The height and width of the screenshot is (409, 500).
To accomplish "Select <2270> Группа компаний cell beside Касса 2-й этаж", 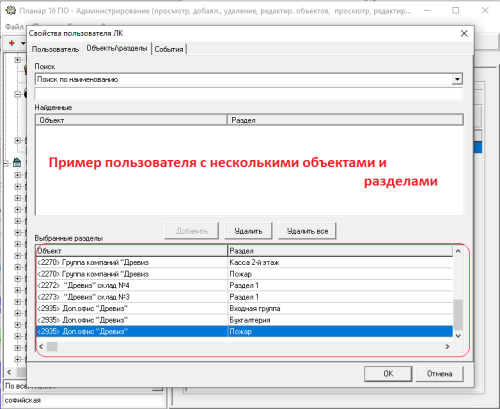I will click(131, 262).
